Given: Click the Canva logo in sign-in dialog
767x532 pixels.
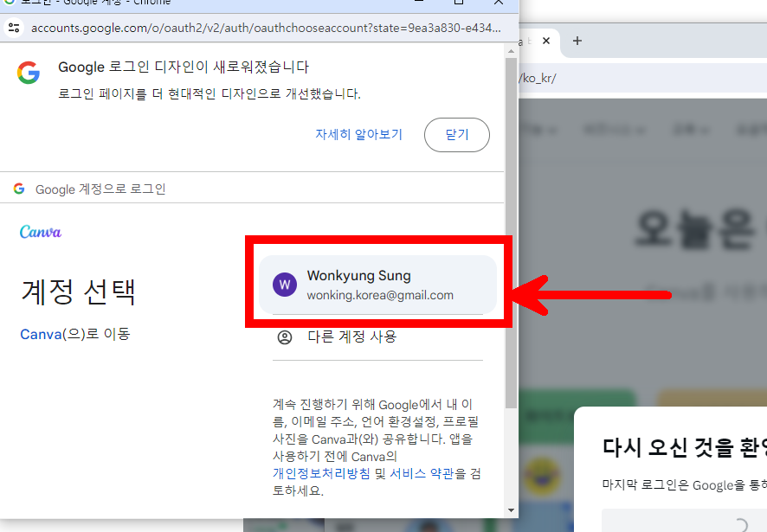Looking at the screenshot, I should [x=41, y=232].
